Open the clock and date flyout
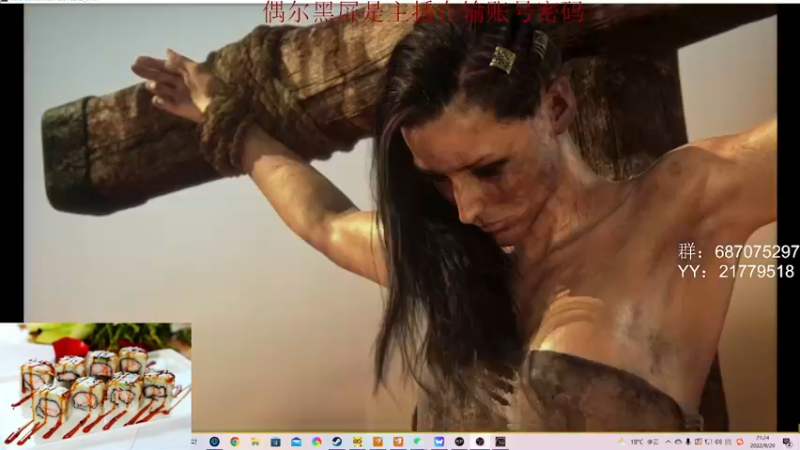The image size is (800, 450). tap(763, 442)
